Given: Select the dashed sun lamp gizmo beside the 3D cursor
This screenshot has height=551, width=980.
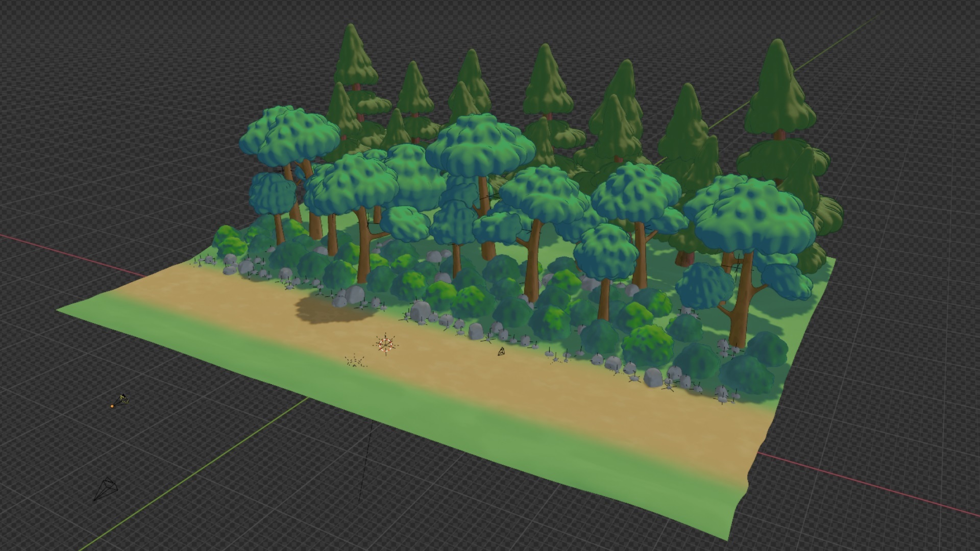Looking at the screenshot, I should [355, 361].
